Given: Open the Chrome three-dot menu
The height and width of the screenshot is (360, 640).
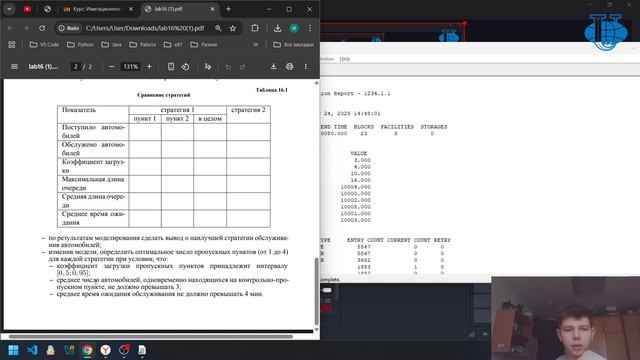Looking at the screenshot, I should point(310,28).
